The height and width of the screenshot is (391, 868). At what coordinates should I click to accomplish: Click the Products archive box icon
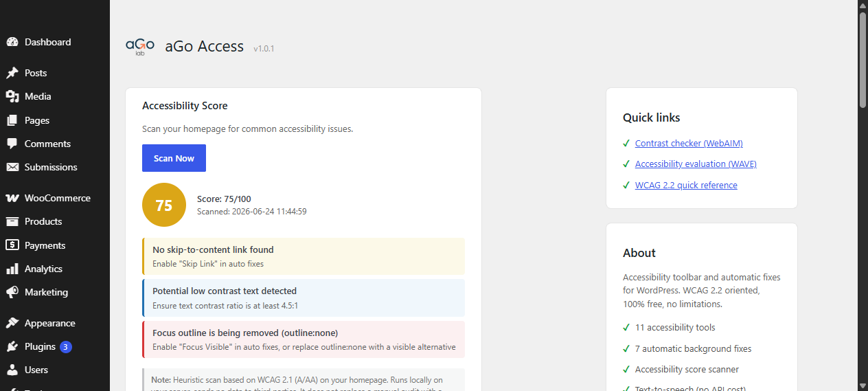click(x=12, y=221)
